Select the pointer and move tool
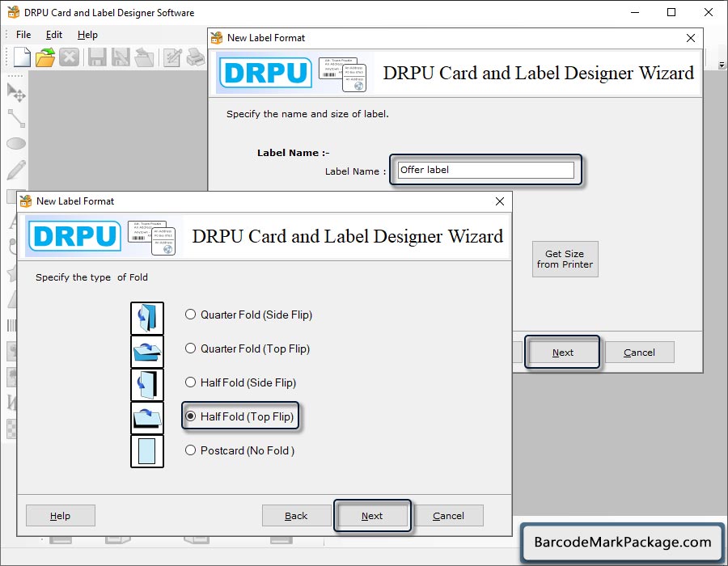The width and height of the screenshot is (728, 566). click(16, 92)
